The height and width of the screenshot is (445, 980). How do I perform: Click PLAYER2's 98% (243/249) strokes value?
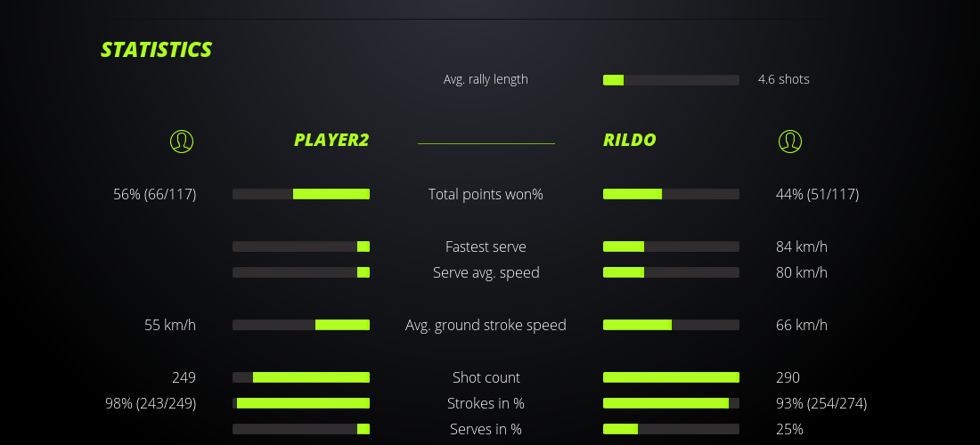pos(151,403)
